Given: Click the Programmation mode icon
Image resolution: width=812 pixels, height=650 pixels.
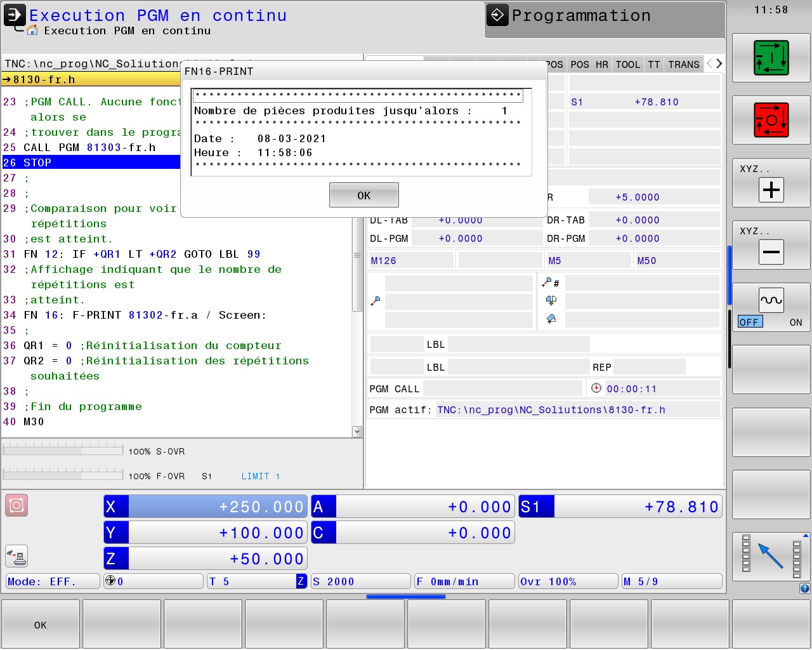Looking at the screenshot, I should pos(497,15).
